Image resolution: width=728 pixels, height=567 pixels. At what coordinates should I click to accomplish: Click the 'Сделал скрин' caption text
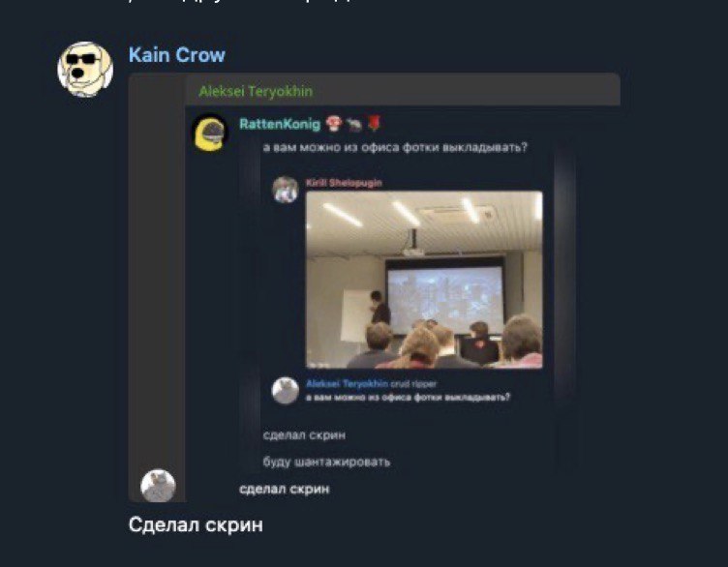point(196,525)
